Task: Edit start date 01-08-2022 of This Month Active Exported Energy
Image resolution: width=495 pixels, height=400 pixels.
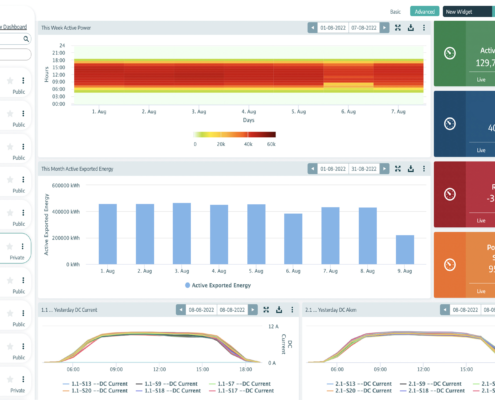Action: click(333, 169)
